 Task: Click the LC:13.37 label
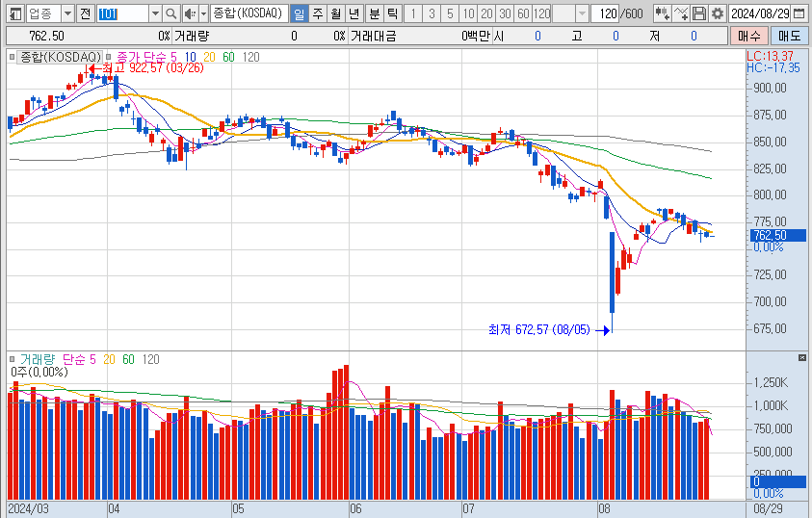[x=770, y=56]
